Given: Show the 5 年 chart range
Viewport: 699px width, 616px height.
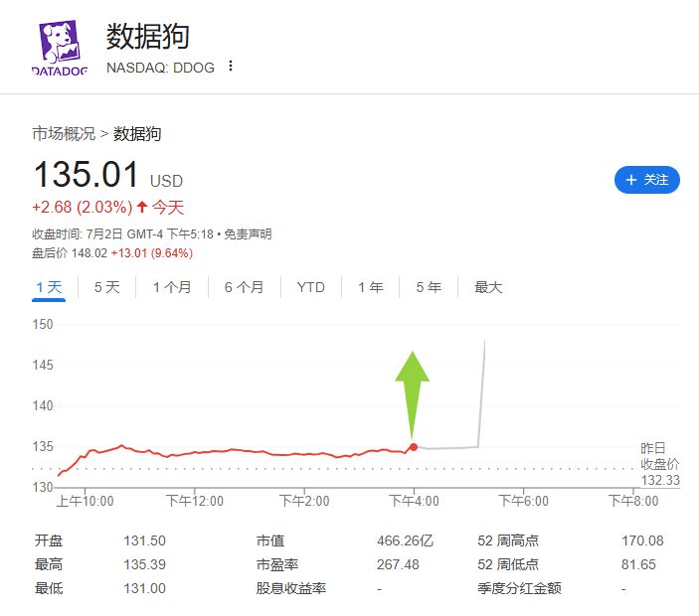Looking at the screenshot, I should 429,287.
